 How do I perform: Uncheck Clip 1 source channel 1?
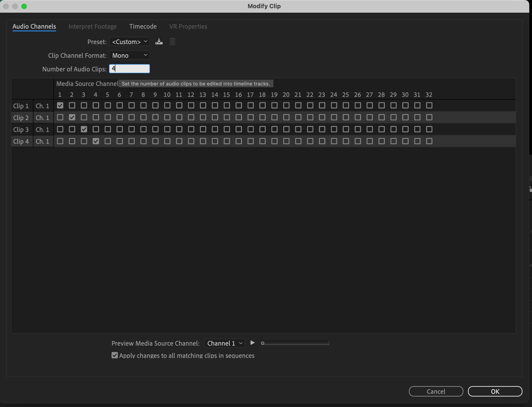[x=60, y=105]
